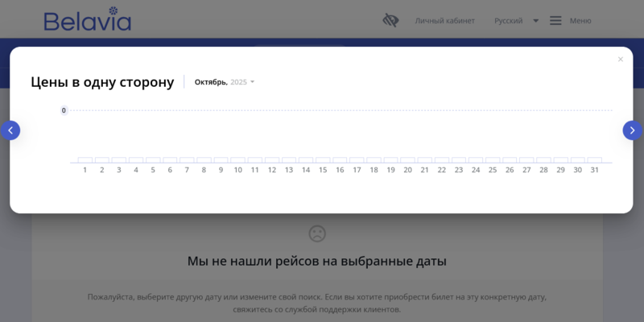Close the one-way prices popup
This screenshot has height=322, width=644.
[620, 60]
